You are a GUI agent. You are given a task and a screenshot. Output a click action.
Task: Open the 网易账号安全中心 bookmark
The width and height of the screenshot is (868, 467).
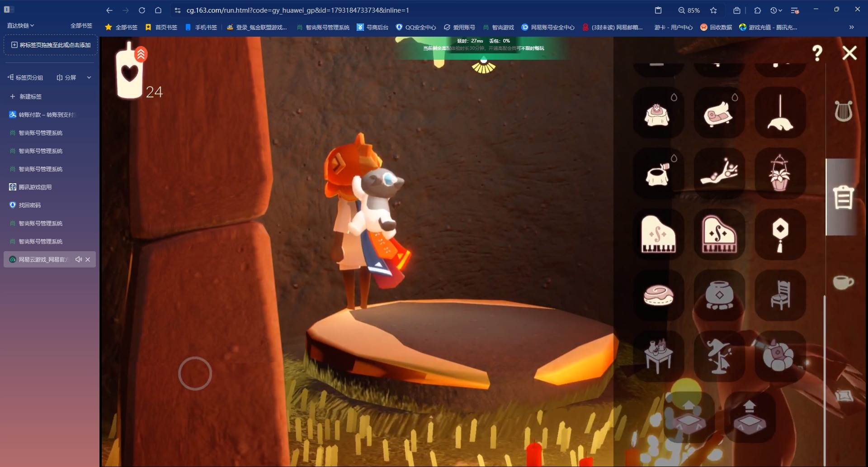pos(548,27)
